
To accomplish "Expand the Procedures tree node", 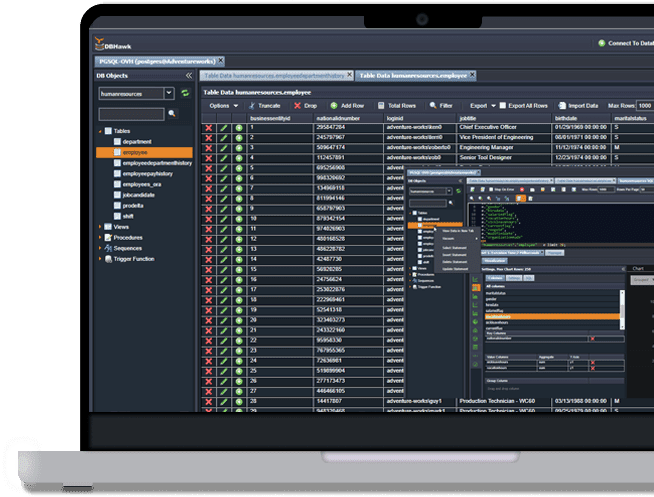I will point(100,237).
